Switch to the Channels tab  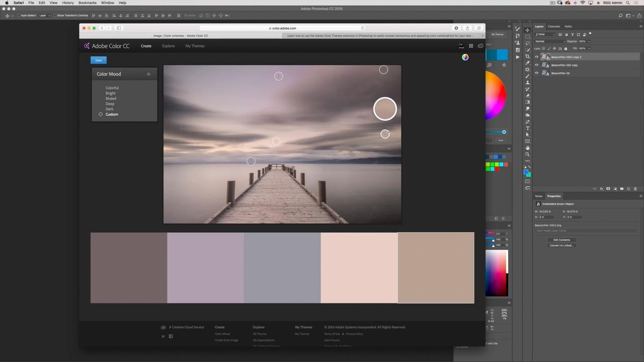(554, 26)
